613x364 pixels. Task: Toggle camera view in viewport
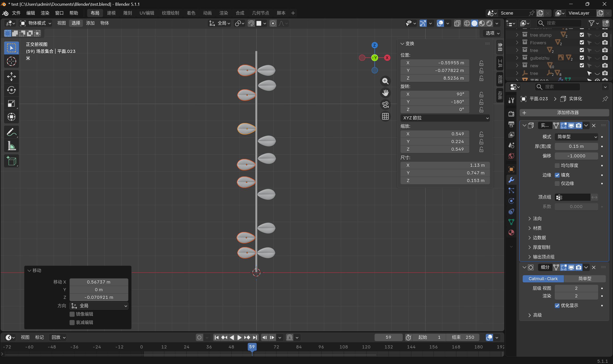tap(385, 105)
